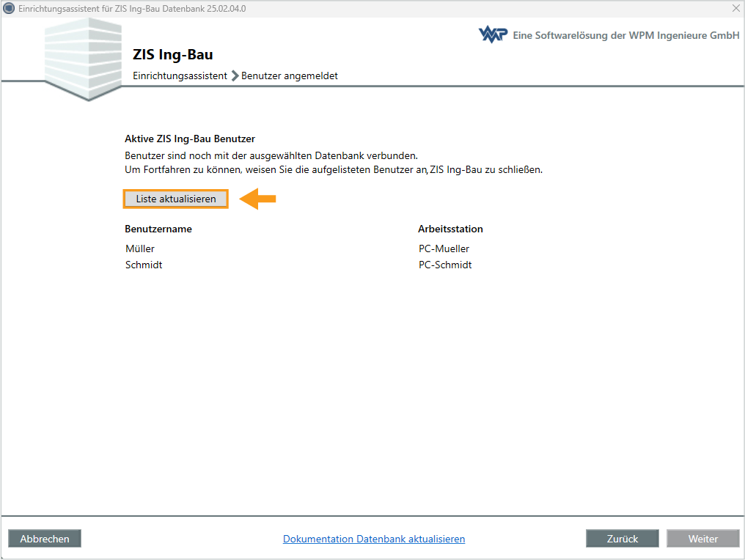Click the ZIS Ing-Bau building logo graphic
Image resolution: width=745 pixels, height=560 pixels.
coord(84,57)
